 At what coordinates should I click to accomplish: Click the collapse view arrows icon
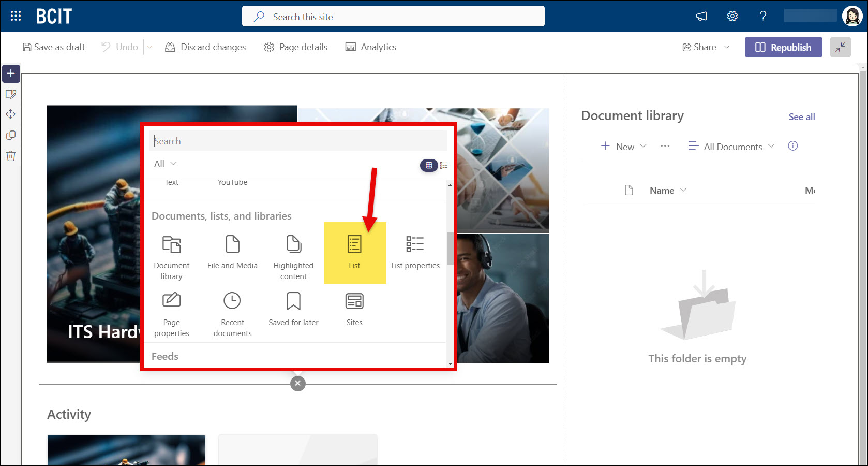click(x=841, y=47)
